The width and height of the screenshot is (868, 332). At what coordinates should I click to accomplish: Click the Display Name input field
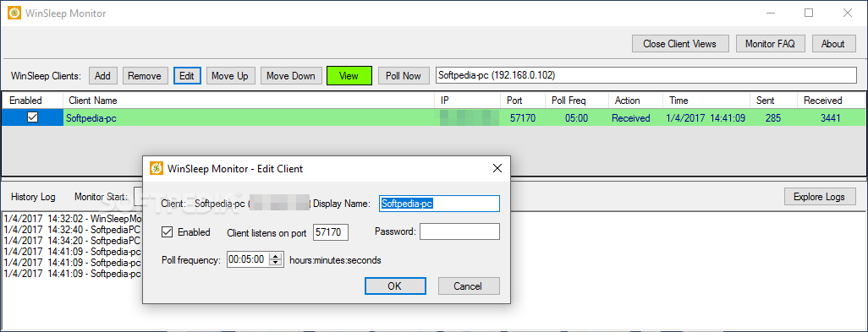(440, 204)
